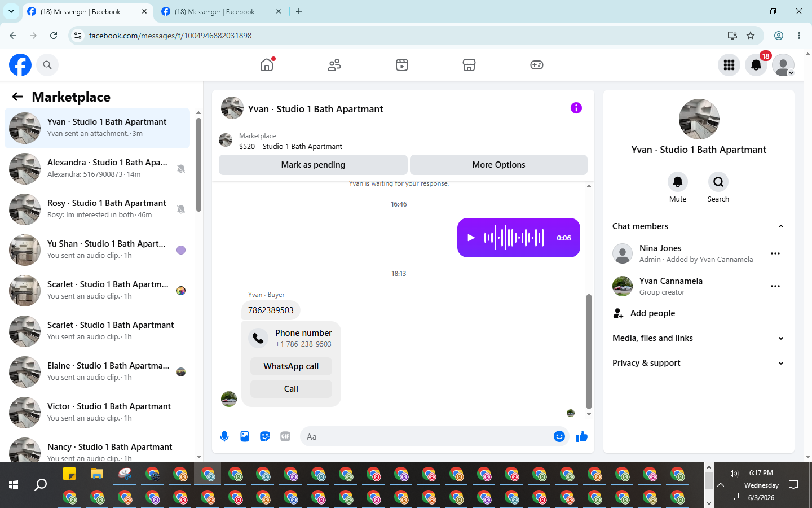Open the Victor conversation
This screenshot has height=508, width=812.
coord(97,413)
